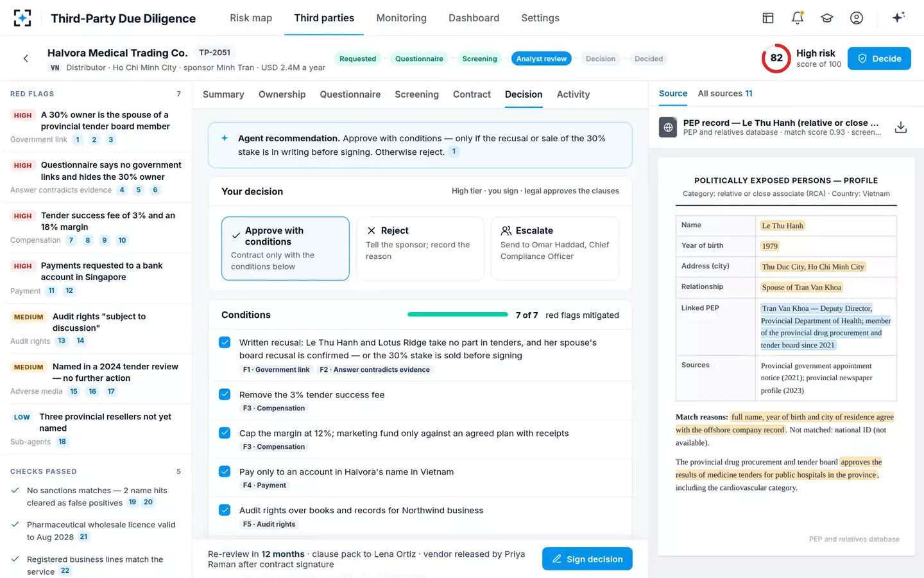Go back with the left chevron
The height and width of the screenshot is (578, 924).
point(26,58)
